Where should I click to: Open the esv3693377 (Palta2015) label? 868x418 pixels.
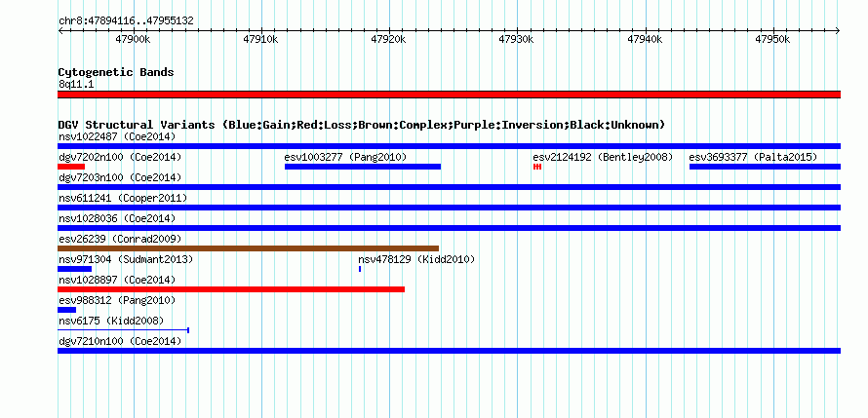754,157
